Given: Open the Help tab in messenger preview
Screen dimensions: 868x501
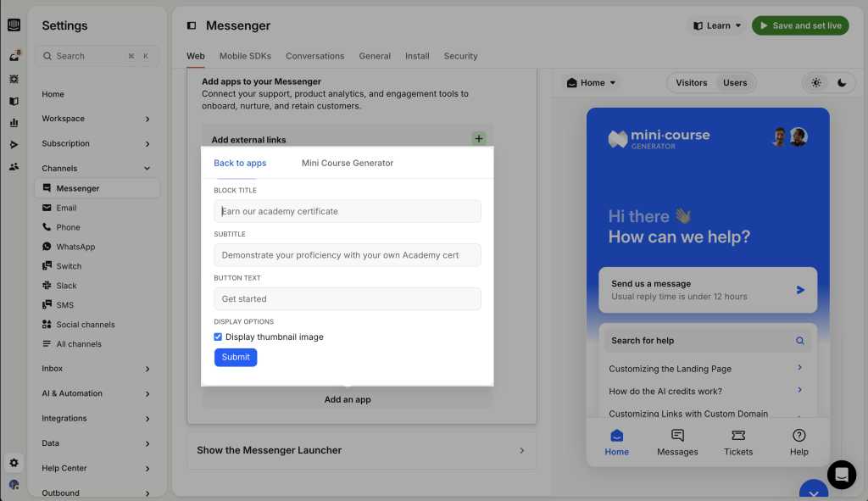Looking at the screenshot, I should click(x=799, y=443).
